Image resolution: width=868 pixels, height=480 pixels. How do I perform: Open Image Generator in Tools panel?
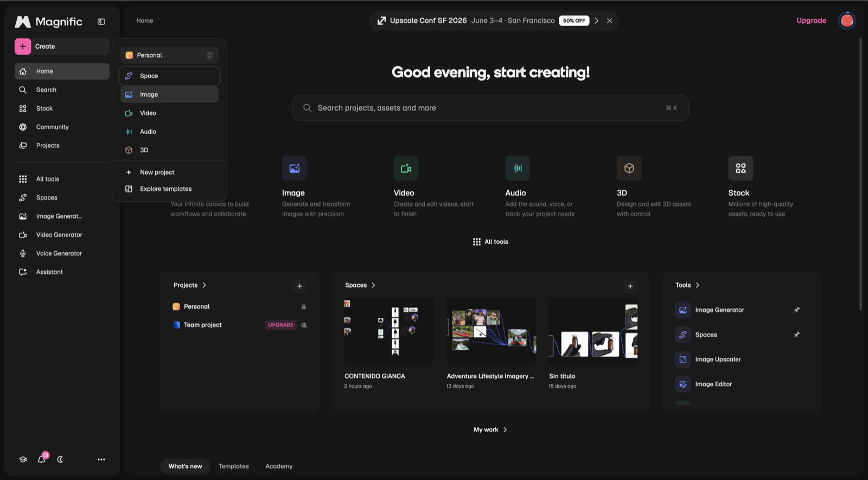pos(719,310)
